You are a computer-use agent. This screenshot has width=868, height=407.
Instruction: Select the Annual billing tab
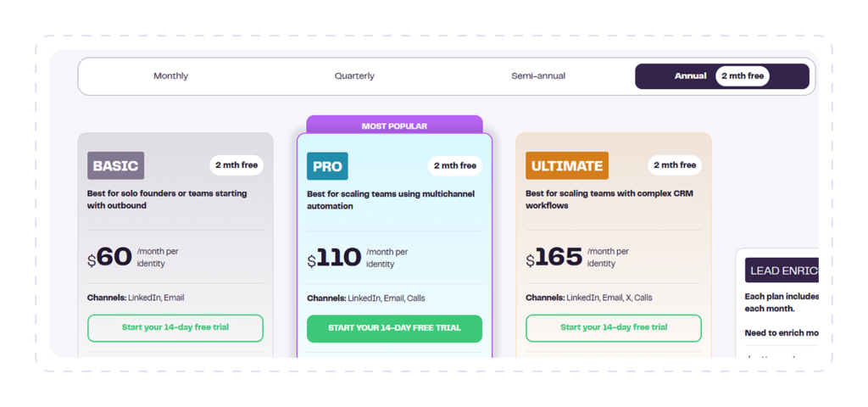722,75
